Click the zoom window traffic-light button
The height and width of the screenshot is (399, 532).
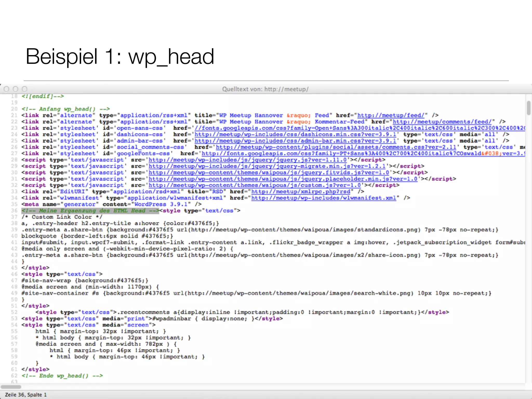click(24, 89)
